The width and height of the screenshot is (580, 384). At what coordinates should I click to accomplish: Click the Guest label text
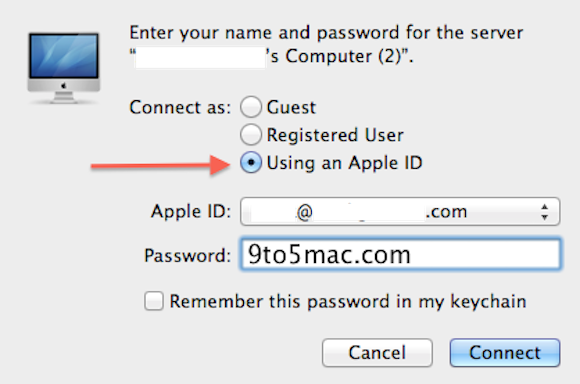click(x=291, y=107)
